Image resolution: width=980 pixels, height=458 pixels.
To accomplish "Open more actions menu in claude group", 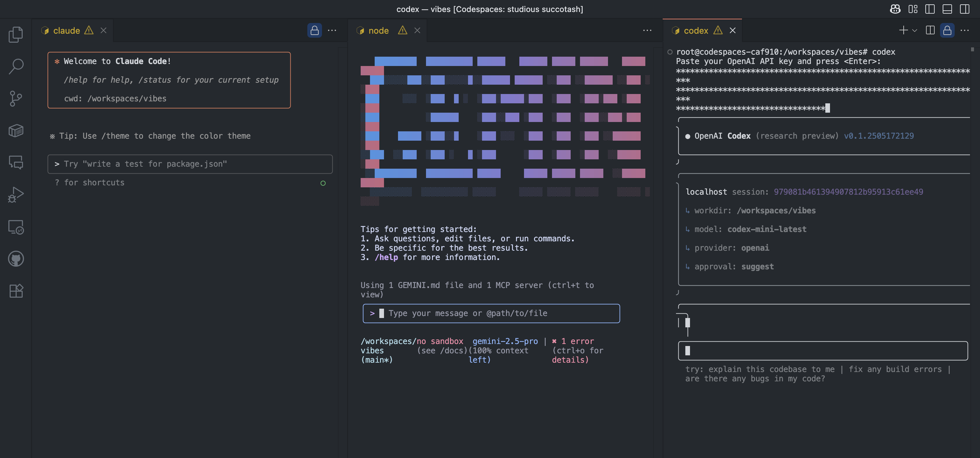I will tap(332, 30).
